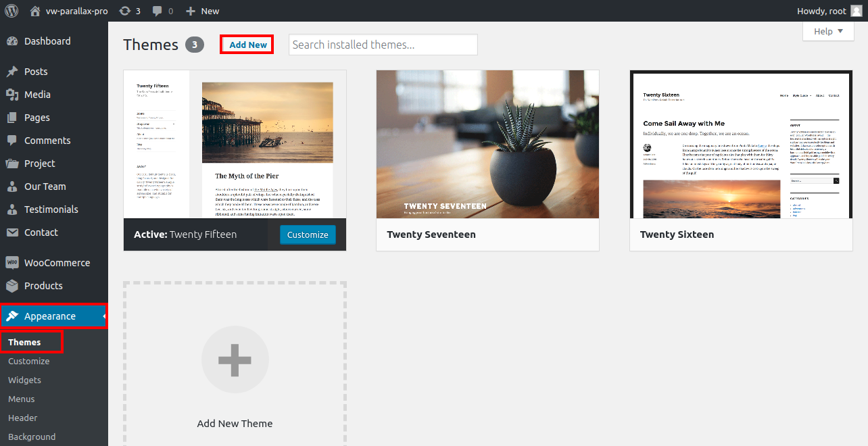The height and width of the screenshot is (446, 868).
Task: Select the Twenty Seventeen theme screenshot
Action: [487, 144]
